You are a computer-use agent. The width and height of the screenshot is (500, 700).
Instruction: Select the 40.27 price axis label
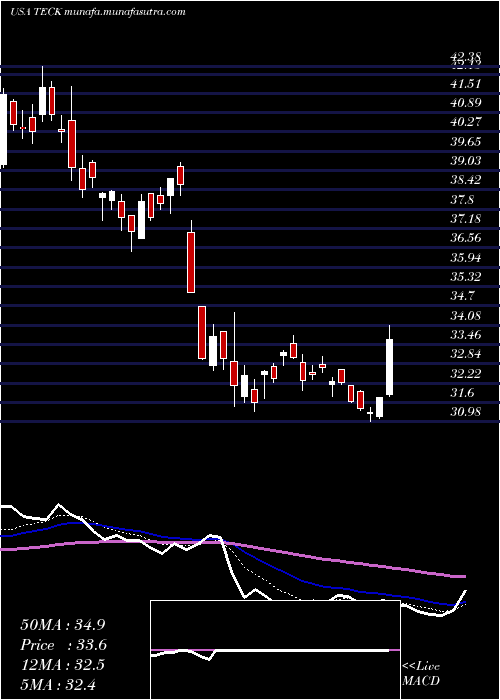(x=466, y=122)
